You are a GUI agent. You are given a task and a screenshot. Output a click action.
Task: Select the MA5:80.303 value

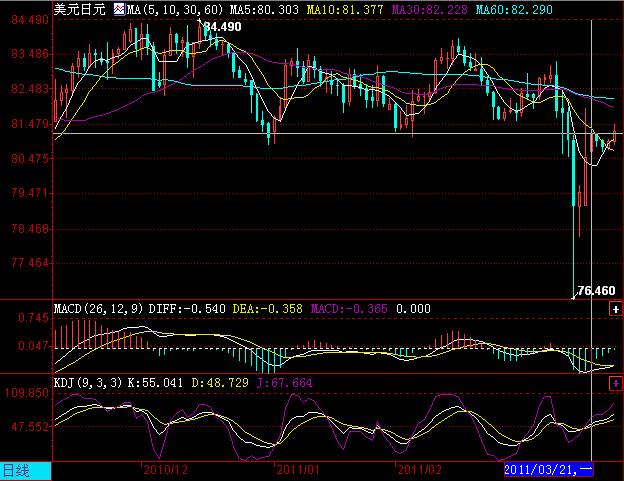coord(264,10)
